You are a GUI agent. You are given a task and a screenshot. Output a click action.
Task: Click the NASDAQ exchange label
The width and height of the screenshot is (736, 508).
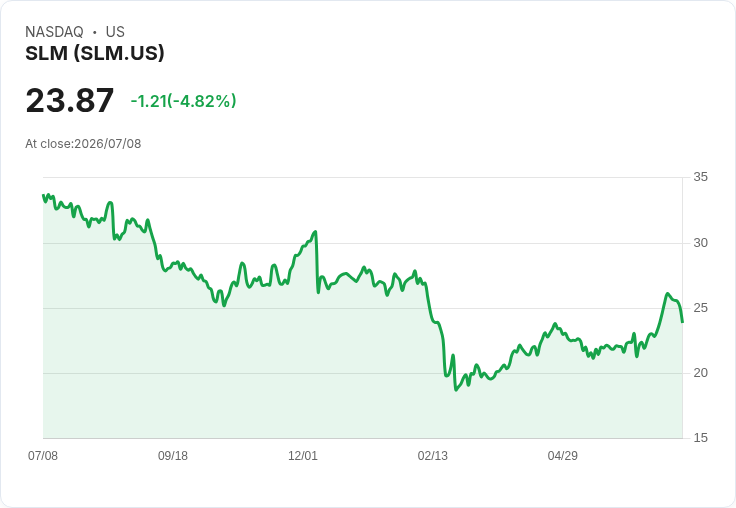[54, 32]
